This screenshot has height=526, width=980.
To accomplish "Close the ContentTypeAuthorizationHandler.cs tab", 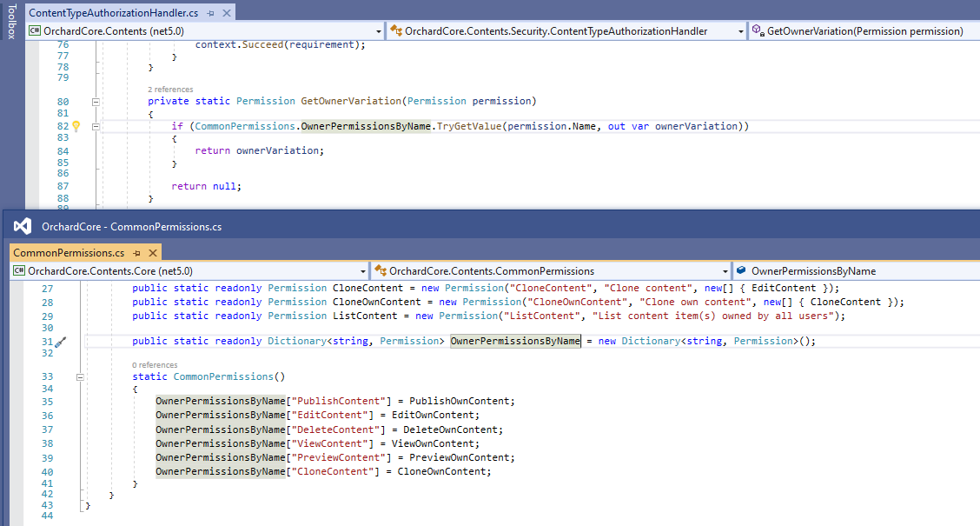I will [x=227, y=13].
